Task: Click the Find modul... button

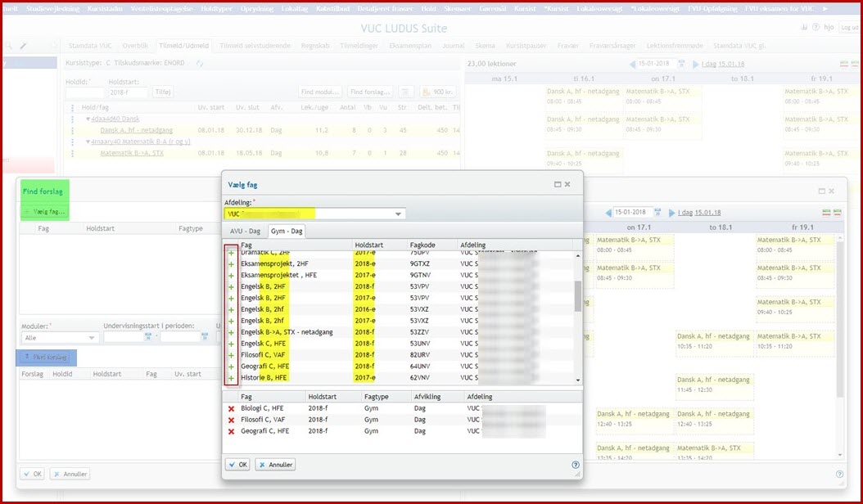Action: point(320,92)
